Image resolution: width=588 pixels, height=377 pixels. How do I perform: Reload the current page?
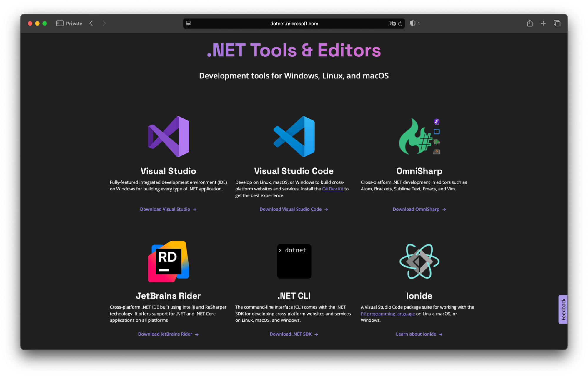coord(400,24)
